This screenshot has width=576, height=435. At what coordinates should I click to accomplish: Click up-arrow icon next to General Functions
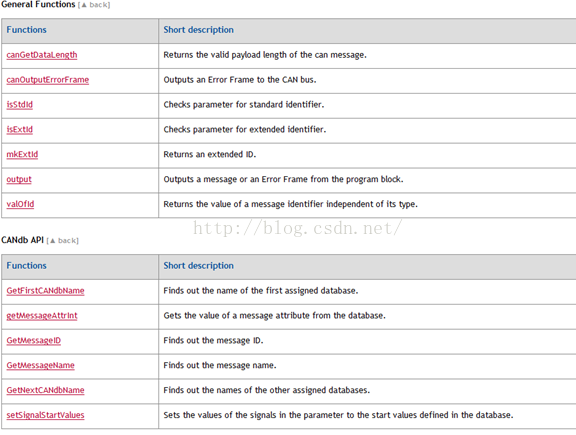click(x=84, y=5)
